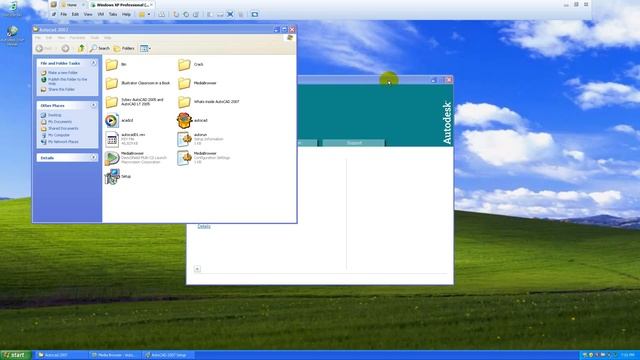Open the VMware Edit menu
Viewport: 640px width, 360px height.
coord(75,14)
